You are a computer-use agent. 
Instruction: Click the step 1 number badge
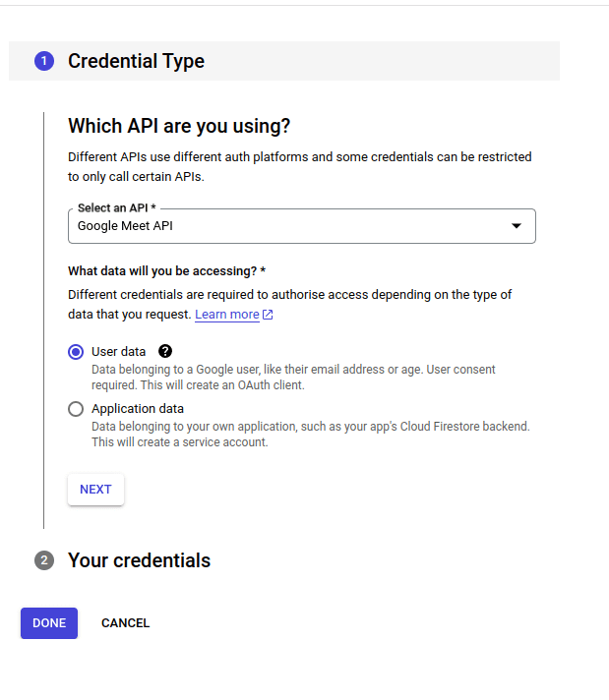pyautogui.click(x=44, y=61)
